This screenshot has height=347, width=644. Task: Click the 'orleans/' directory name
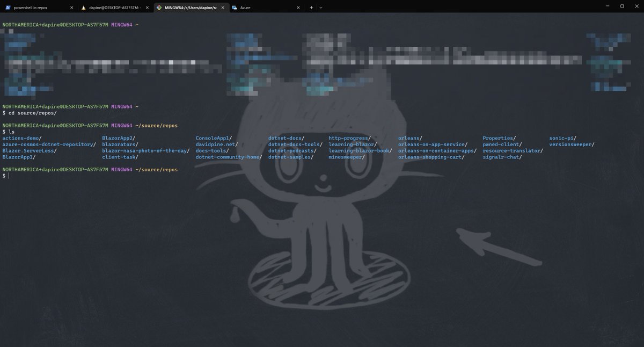pos(410,138)
